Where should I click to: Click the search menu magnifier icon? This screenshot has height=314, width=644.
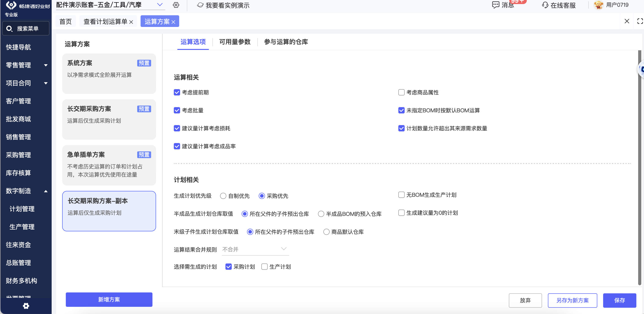[9, 29]
